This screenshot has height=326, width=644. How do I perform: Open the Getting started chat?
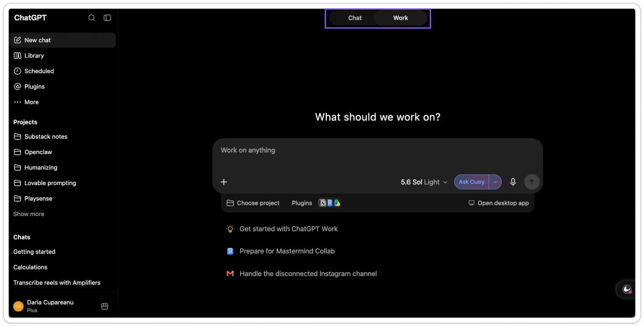pos(62,252)
